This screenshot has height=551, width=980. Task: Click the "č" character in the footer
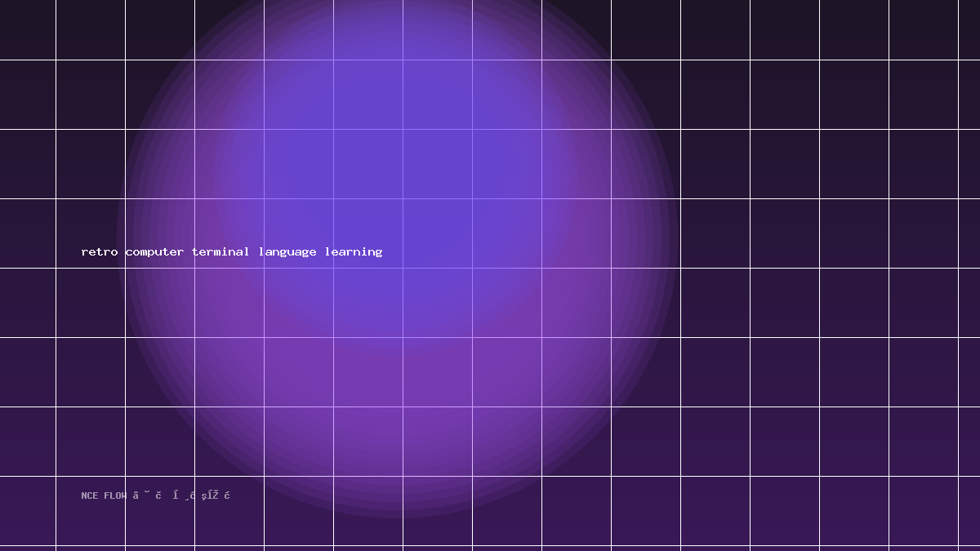(158, 495)
